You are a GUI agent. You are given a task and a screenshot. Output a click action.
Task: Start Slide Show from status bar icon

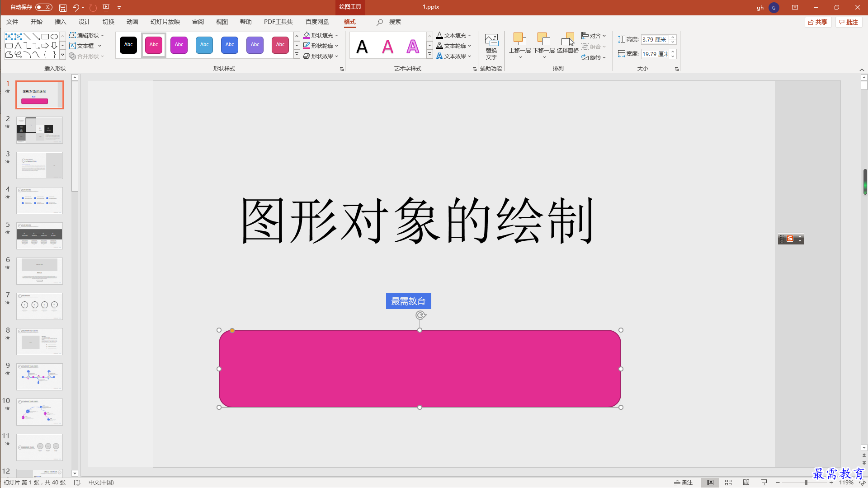(764, 483)
